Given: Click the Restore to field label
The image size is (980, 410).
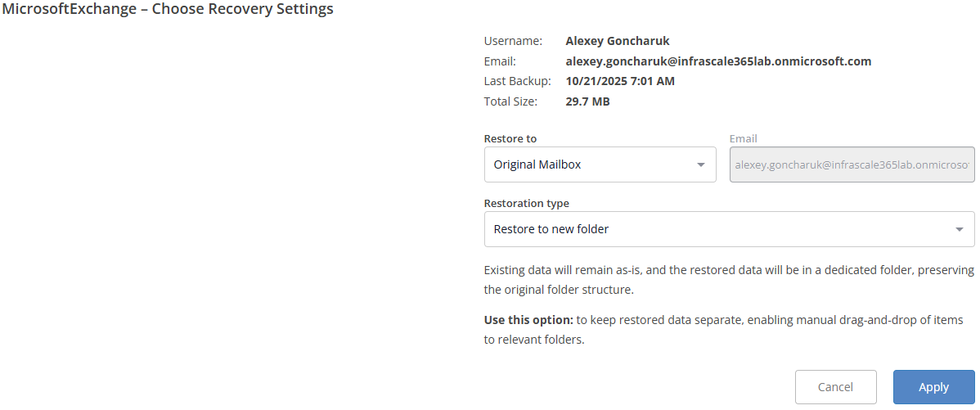Looking at the screenshot, I should tap(510, 139).
